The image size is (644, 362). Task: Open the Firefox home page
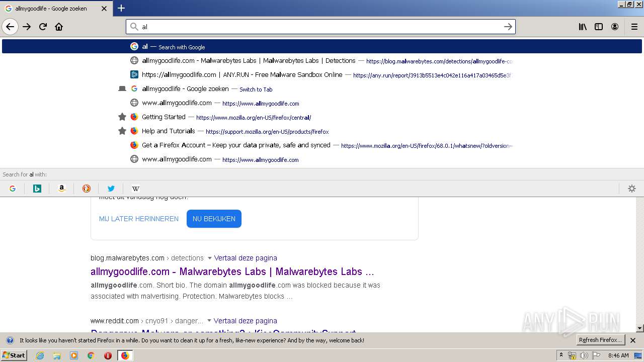(59, 27)
